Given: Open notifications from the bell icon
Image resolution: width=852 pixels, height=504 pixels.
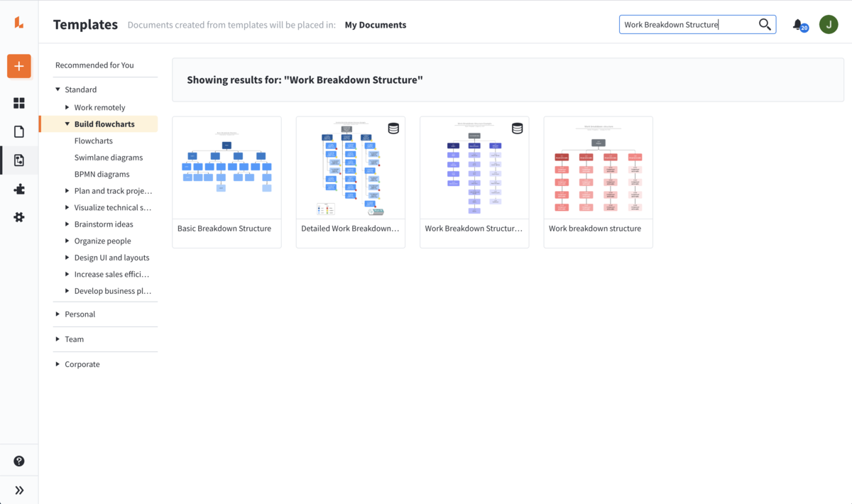Looking at the screenshot, I should (x=798, y=23).
